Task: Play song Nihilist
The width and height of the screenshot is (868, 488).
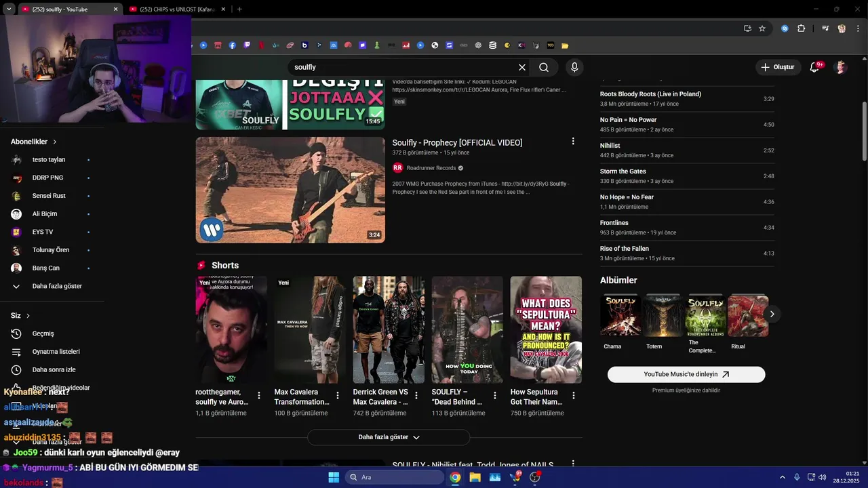Action: (x=687, y=150)
